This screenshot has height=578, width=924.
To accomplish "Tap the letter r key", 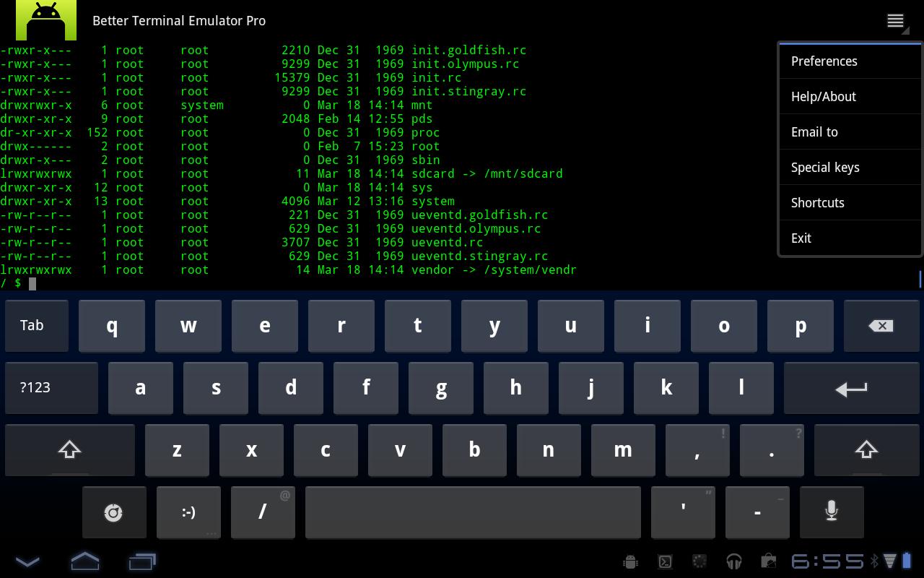I will point(341,326).
